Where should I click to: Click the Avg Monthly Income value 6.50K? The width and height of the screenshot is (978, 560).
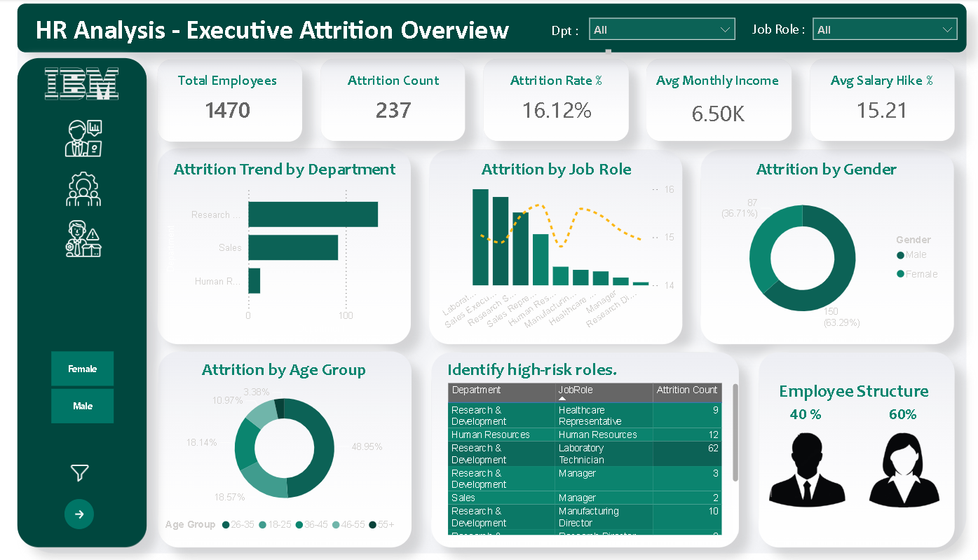(718, 114)
